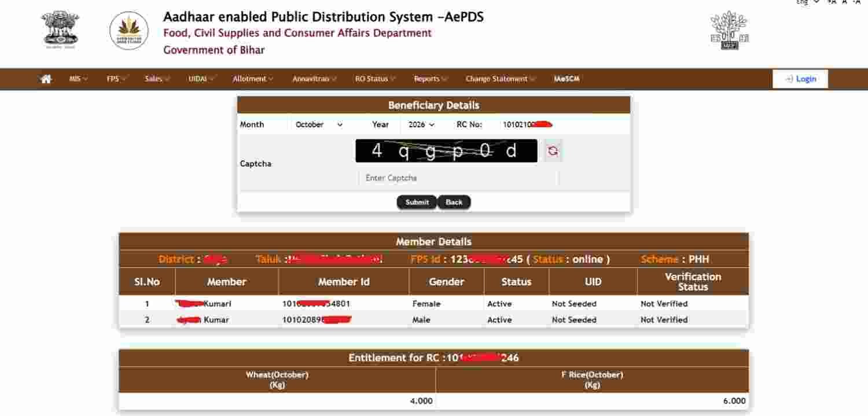This screenshot has width=868, height=416.
Task: Click the Gender column header
Action: (447, 282)
